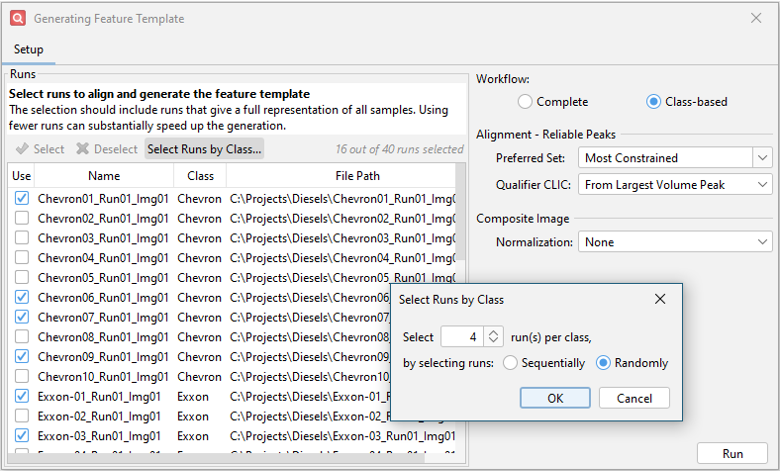Uncheck Chevron07_Run01_Img01 run
The width and height of the screenshot is (780, 471).
[x=21, y=317]
